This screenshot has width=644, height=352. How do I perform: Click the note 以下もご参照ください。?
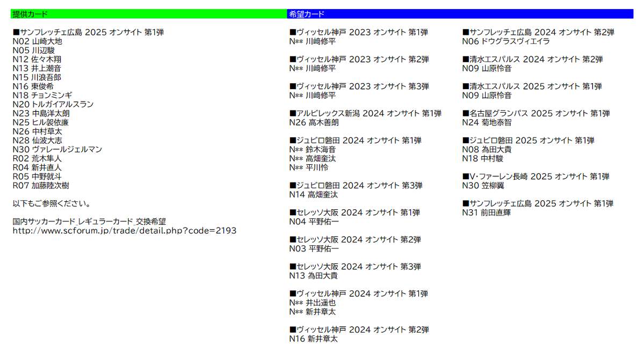click(x=52, y=204)
